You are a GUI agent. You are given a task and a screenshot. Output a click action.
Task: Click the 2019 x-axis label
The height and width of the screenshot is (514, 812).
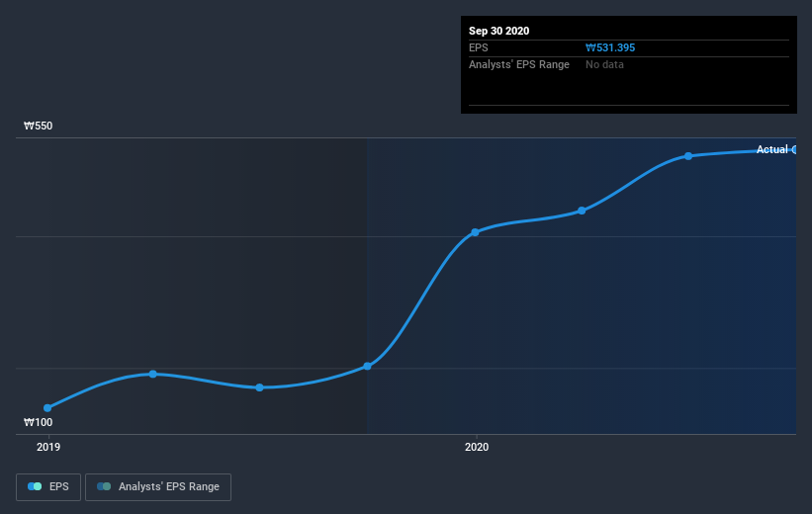(48, 447)
